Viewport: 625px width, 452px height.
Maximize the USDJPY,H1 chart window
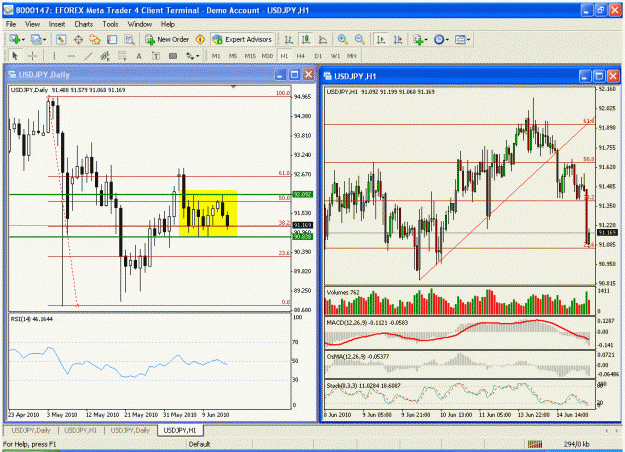pos(599,76)
